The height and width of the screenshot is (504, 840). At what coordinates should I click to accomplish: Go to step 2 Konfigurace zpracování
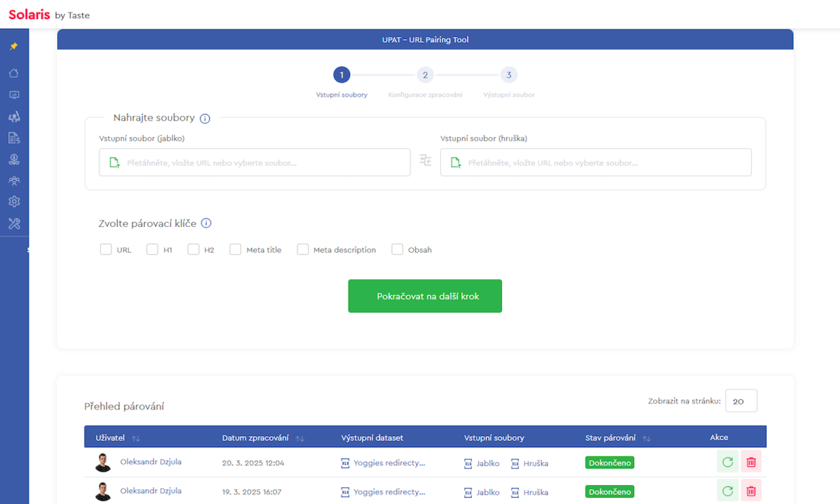pos(425,75)
